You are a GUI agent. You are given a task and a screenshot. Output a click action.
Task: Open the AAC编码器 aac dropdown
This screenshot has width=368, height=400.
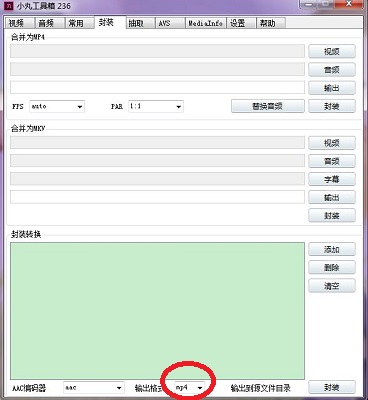94,388
